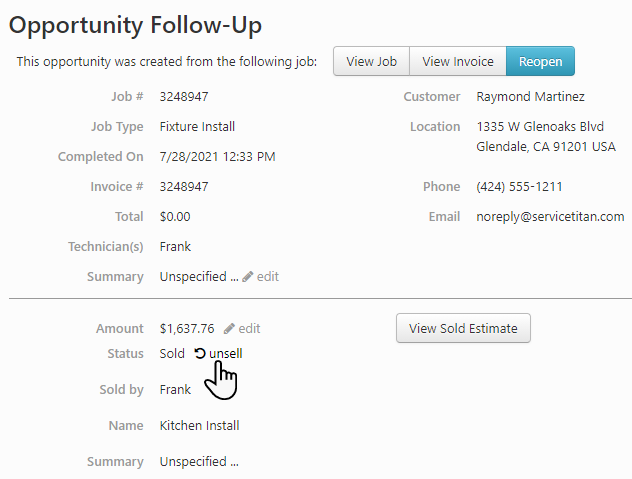Open the View Job button
The height and width of the screenshot is (479, 632).
click(x=371, y=61)
